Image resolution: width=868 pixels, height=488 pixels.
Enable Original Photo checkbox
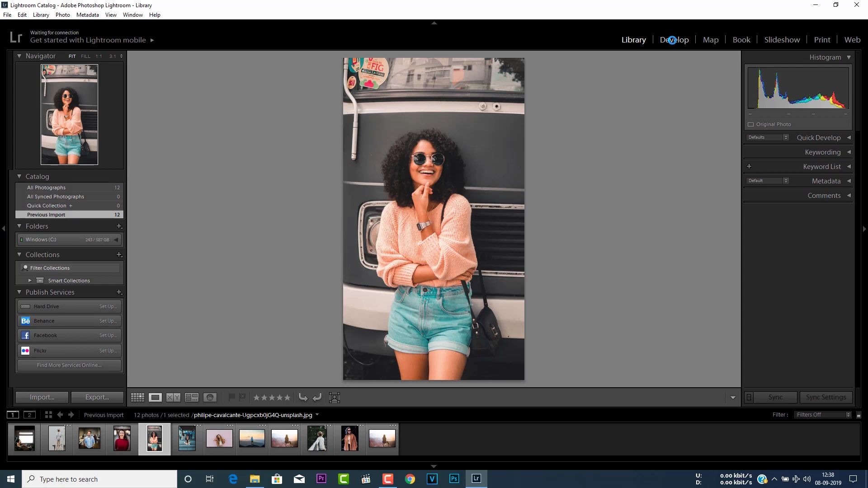click(x=751, y=124)
